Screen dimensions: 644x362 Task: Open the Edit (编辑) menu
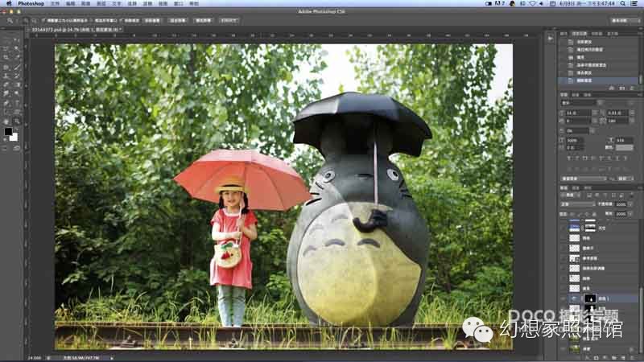tap(71, 3)
